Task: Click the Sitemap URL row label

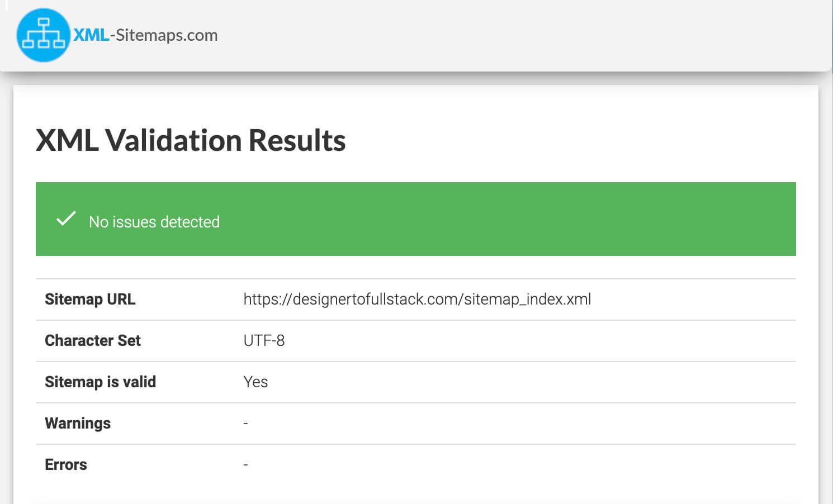Action: coord(90,299)
